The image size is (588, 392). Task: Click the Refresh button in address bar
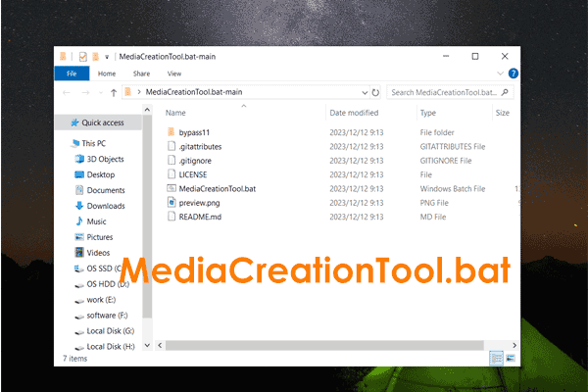[374, 92]
